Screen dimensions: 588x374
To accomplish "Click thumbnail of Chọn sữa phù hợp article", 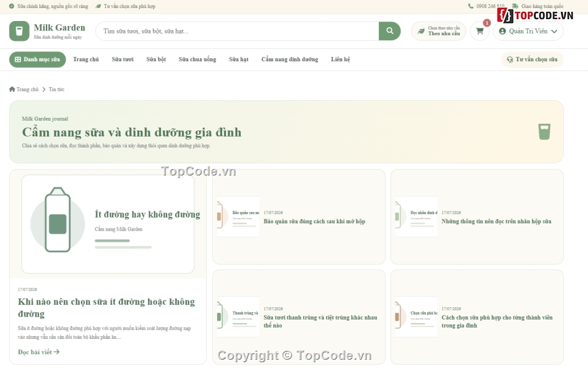I will [417, 317].
